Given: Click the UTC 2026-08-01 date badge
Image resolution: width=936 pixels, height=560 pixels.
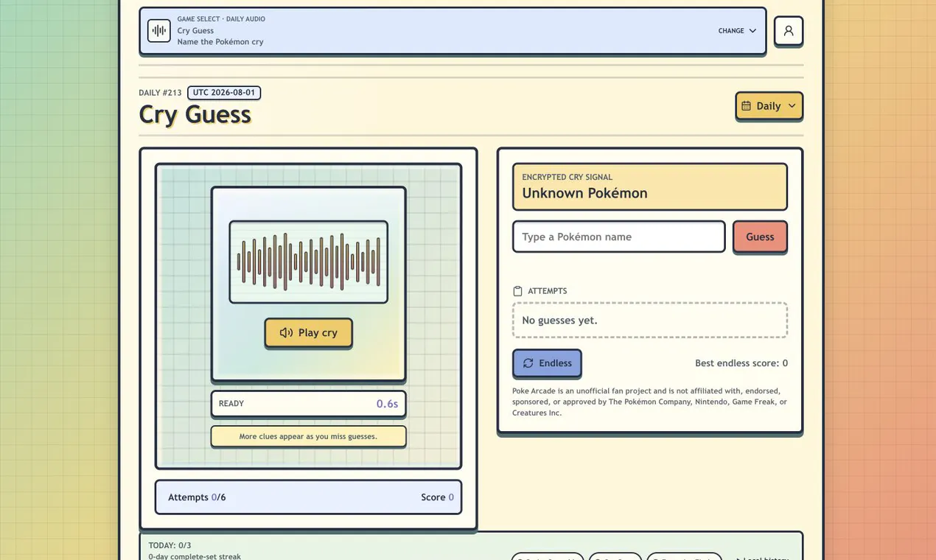Looking at the screenshot, I should pyautogui.click(x=224, y=93).
